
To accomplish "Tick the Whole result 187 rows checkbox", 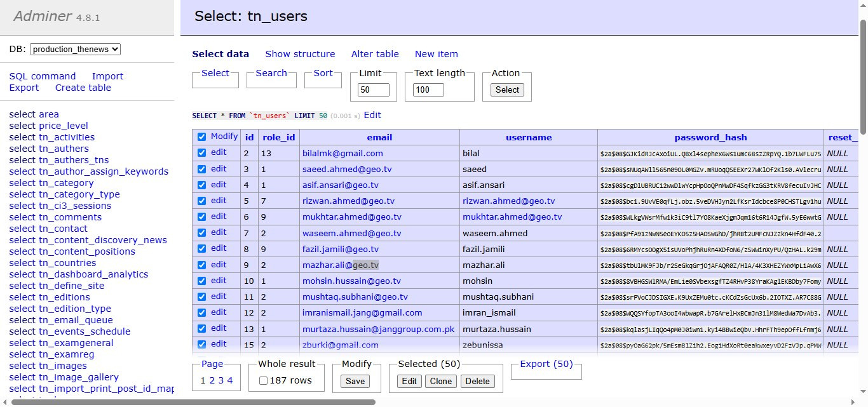I will point(263,380).
